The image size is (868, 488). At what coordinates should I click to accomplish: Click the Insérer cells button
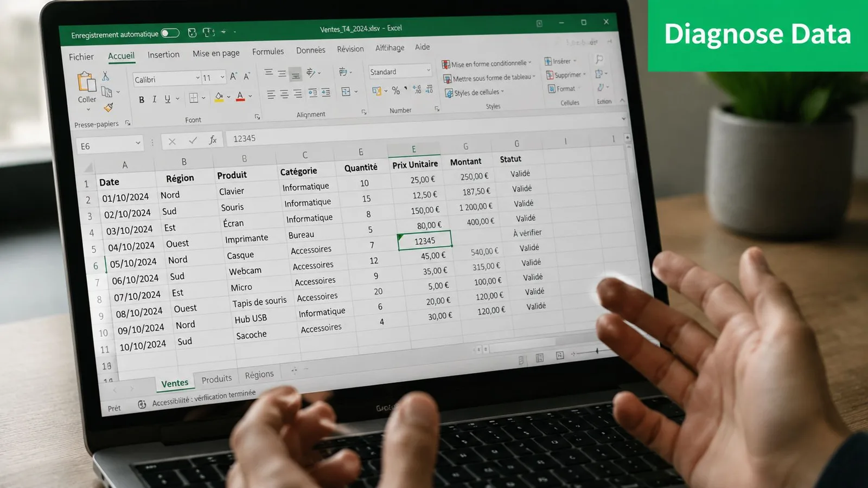coord(560,61)
